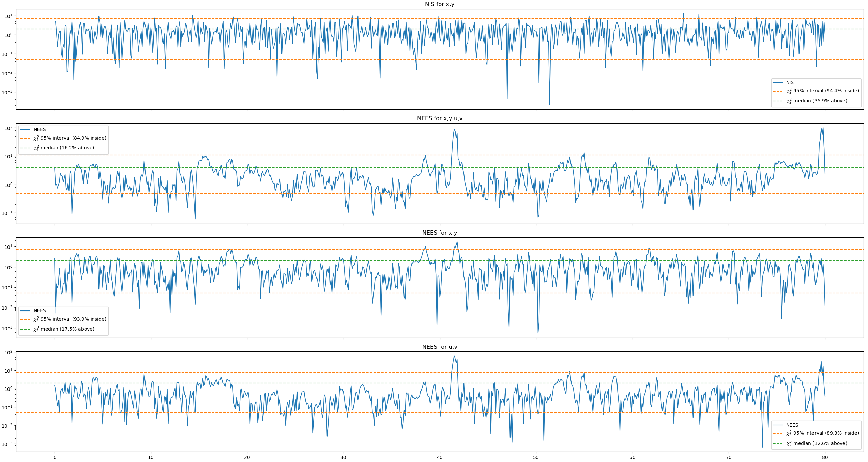
Task: Click the x-axis tick label 20
Action: pyautogui.click(x=247, y=457)
